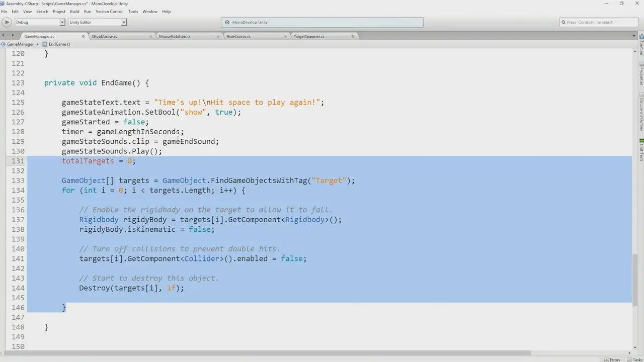Click the scroll up arrow
Viewport: 644px width, 362px height.
pos(635,51)
